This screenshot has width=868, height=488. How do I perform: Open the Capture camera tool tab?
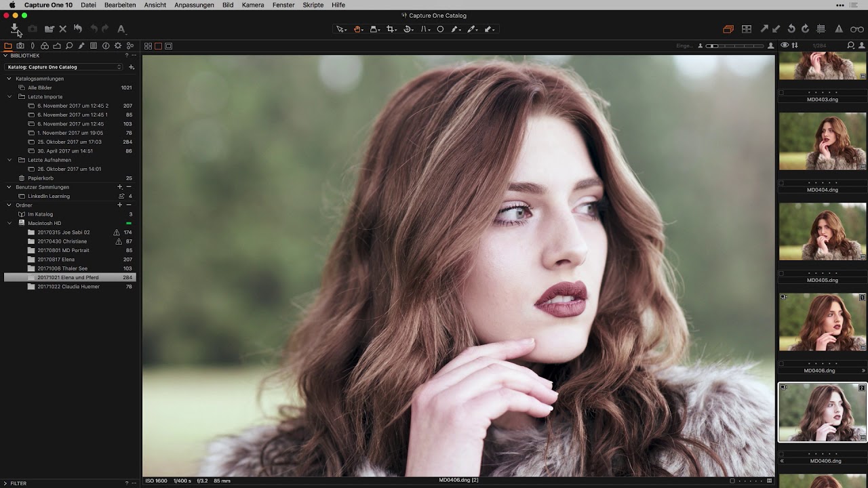(x=20, y=46)
